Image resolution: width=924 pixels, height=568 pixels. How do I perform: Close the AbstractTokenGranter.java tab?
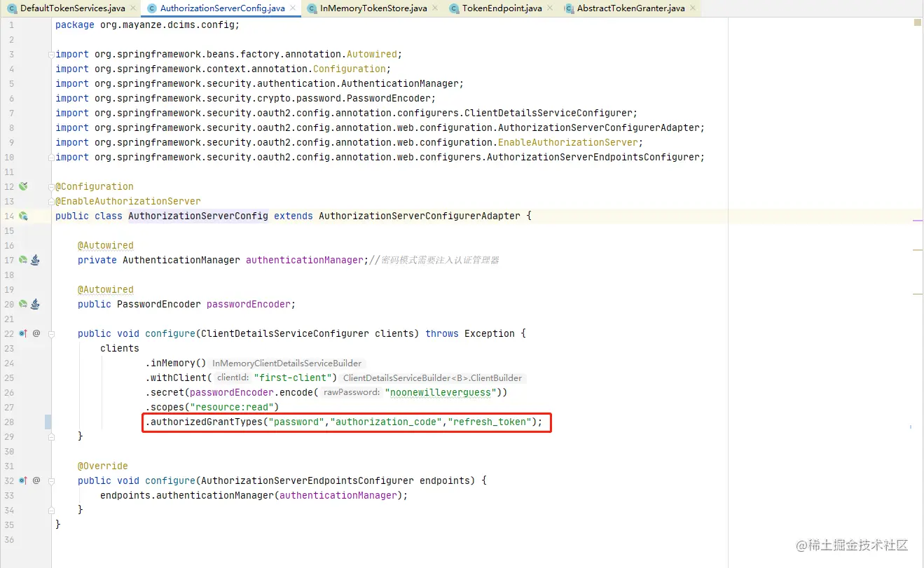point(692,8)
